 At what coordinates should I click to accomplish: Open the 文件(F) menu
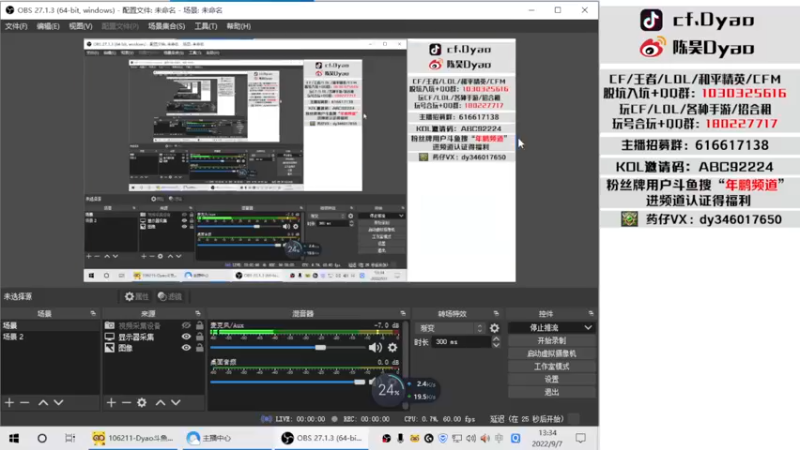tap(16, 26)
